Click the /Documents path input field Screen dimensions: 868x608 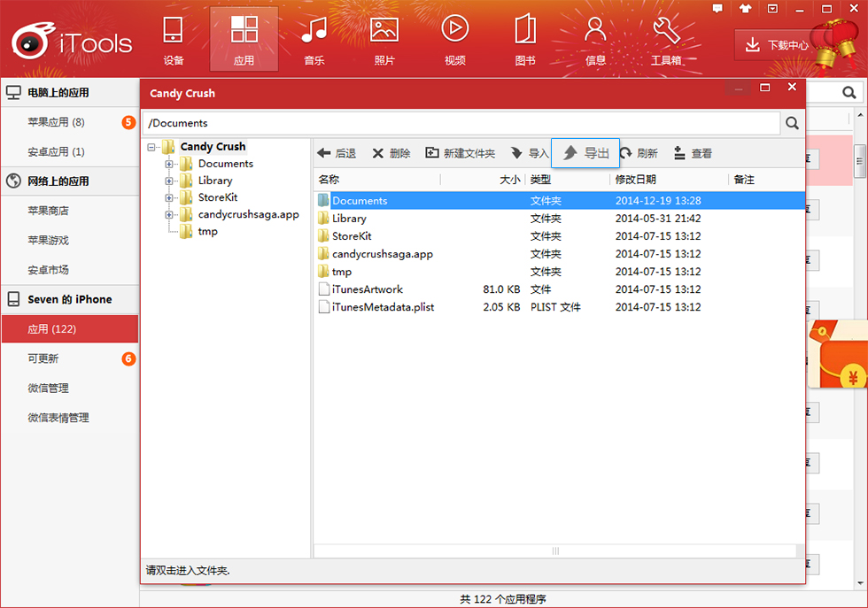point(461,123)
